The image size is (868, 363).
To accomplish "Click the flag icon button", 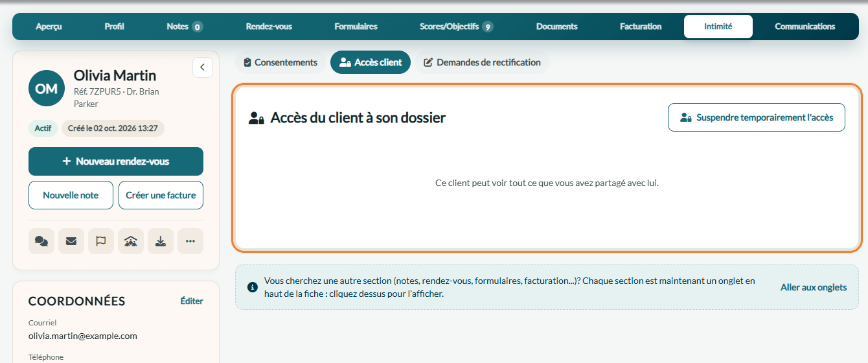I will pos(101,241).
